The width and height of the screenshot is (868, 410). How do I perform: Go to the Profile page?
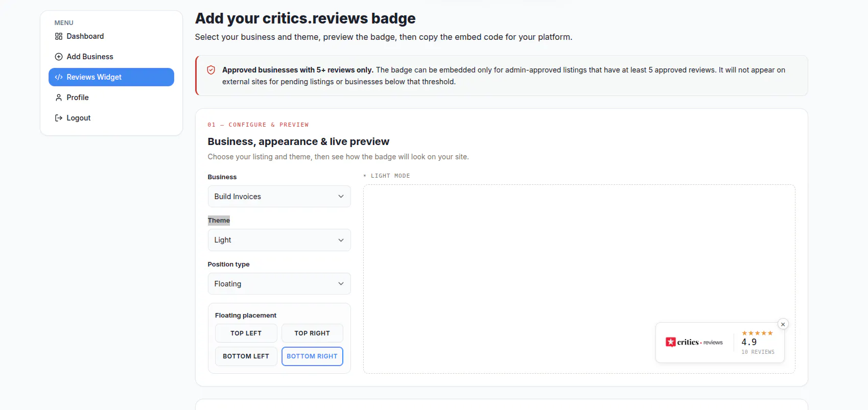pyautogui.click(x=111, y=98)
